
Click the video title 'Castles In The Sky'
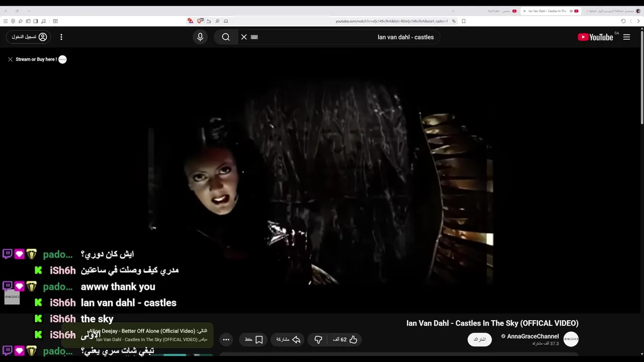pyautogui.click(x=493, y=323)
